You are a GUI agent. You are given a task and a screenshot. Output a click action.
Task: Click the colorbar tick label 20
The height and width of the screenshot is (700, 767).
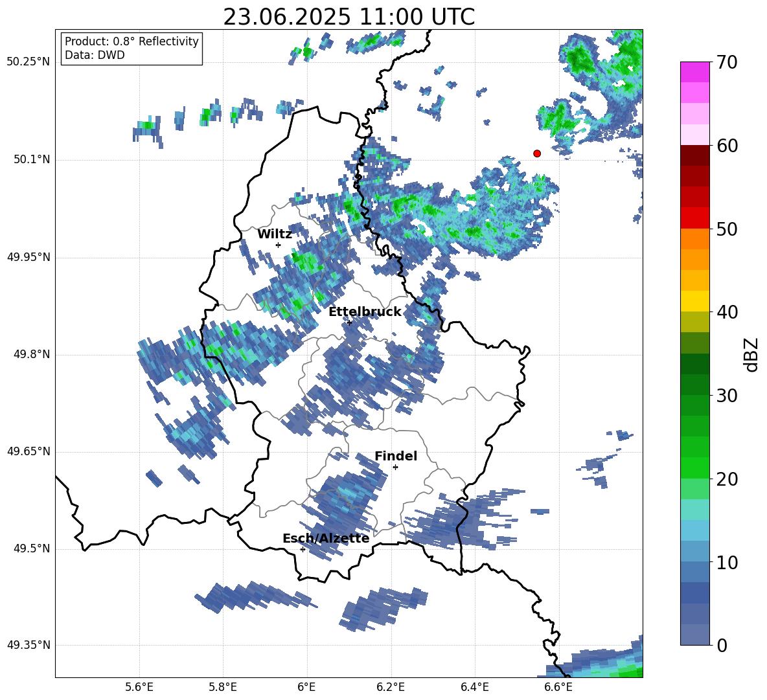[727, 479]
